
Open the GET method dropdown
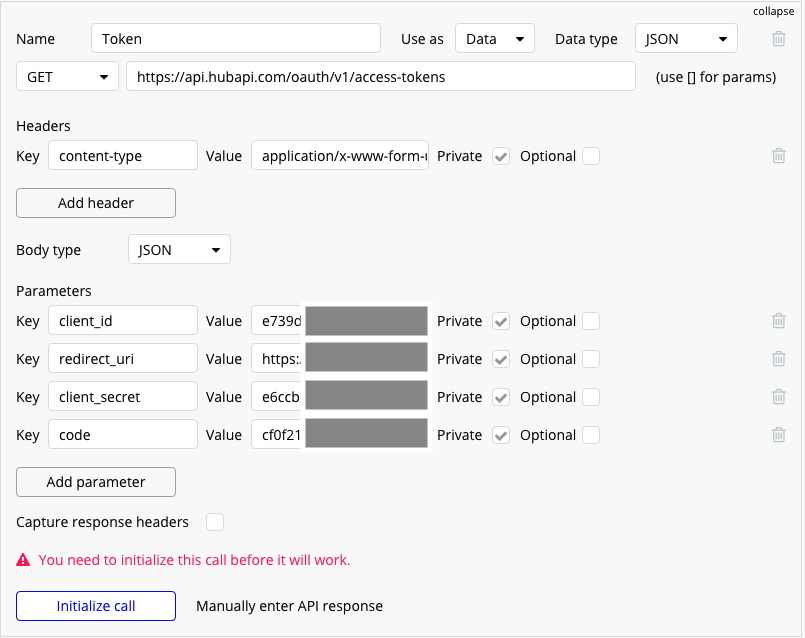point(67,77)
